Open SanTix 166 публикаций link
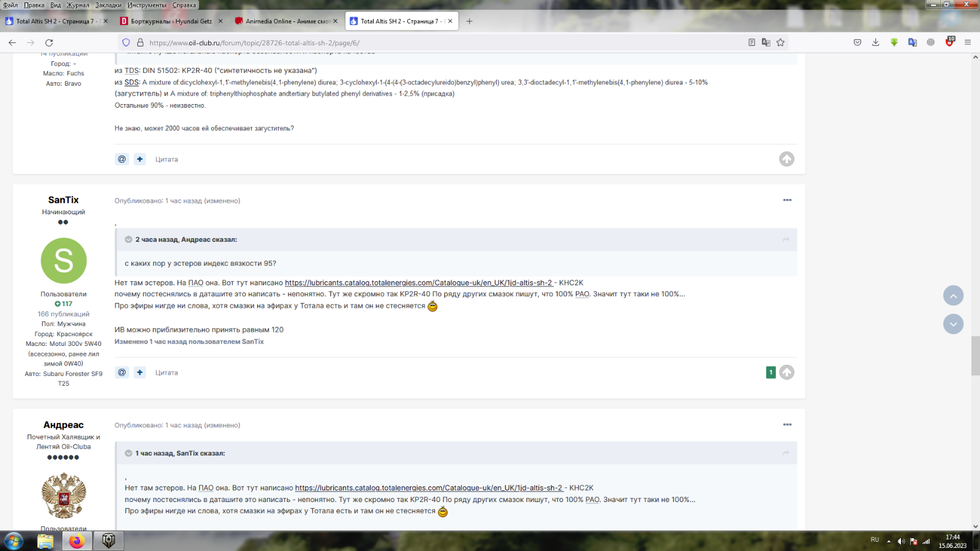 64,314
